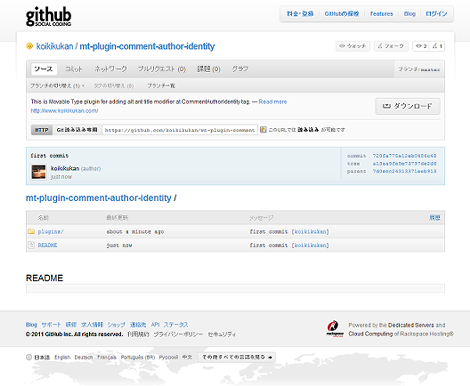This screenshot has height=386, width=470.
Task: Expand the switch tags dropdown
Action: [114, 86]
